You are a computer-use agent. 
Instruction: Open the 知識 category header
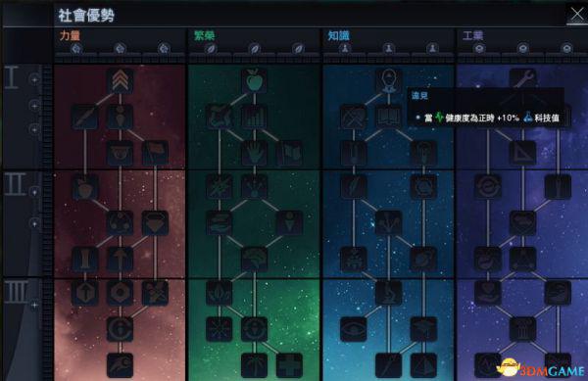pyautogui.click(x=339, y=35)
